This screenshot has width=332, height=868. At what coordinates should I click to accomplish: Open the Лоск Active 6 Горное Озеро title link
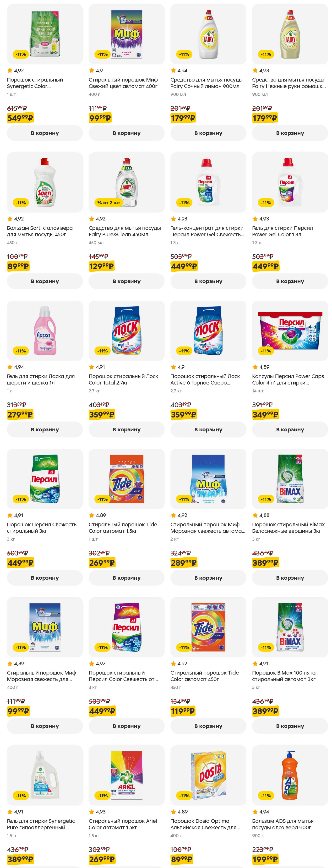coord(205,379)
